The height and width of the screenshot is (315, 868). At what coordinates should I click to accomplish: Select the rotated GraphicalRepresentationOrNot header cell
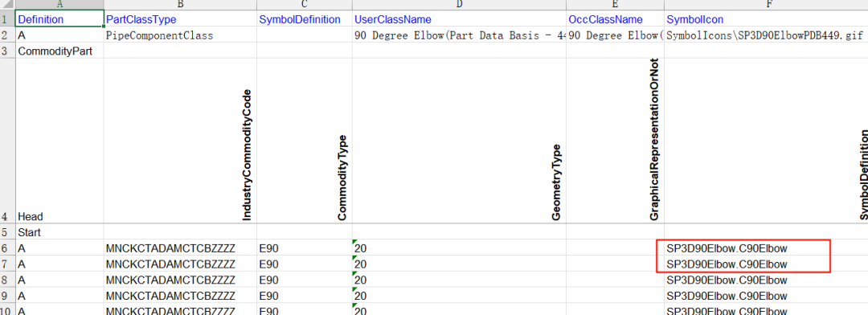(x=615, y=141)
